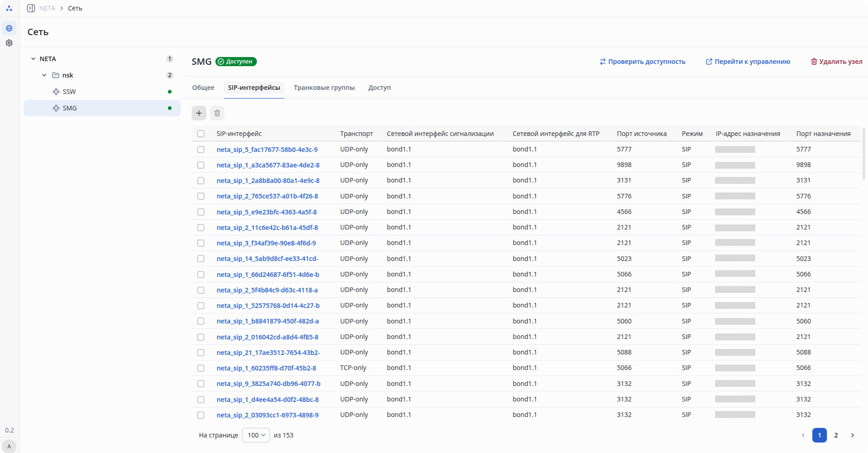Click the add SIP interface plus icon
The height and width of the screenshot is (453, 868).
pyautogui.click(x=199, y=113)
